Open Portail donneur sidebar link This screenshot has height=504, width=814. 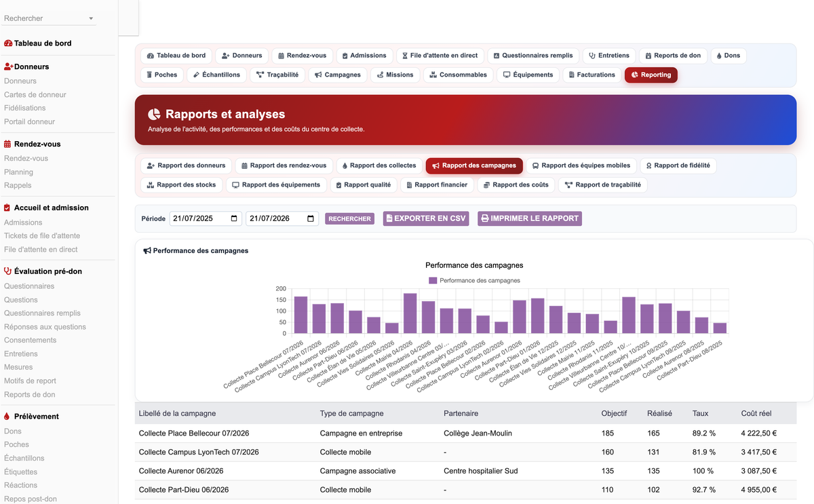30,122
